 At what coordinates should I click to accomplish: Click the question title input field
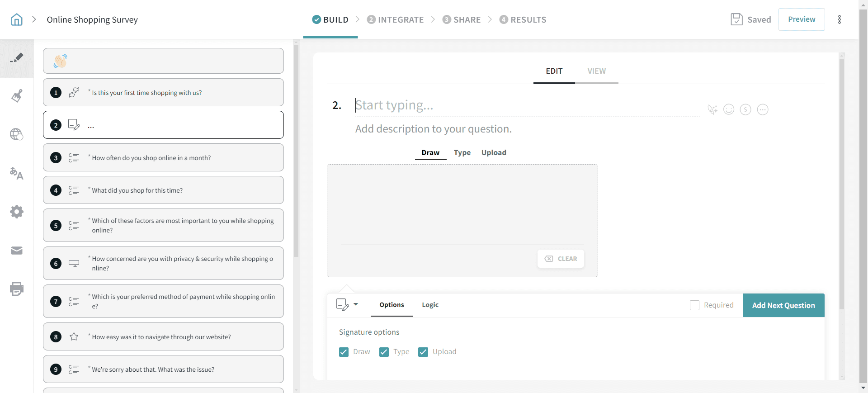pyautogui.click(x=527, y=105)
